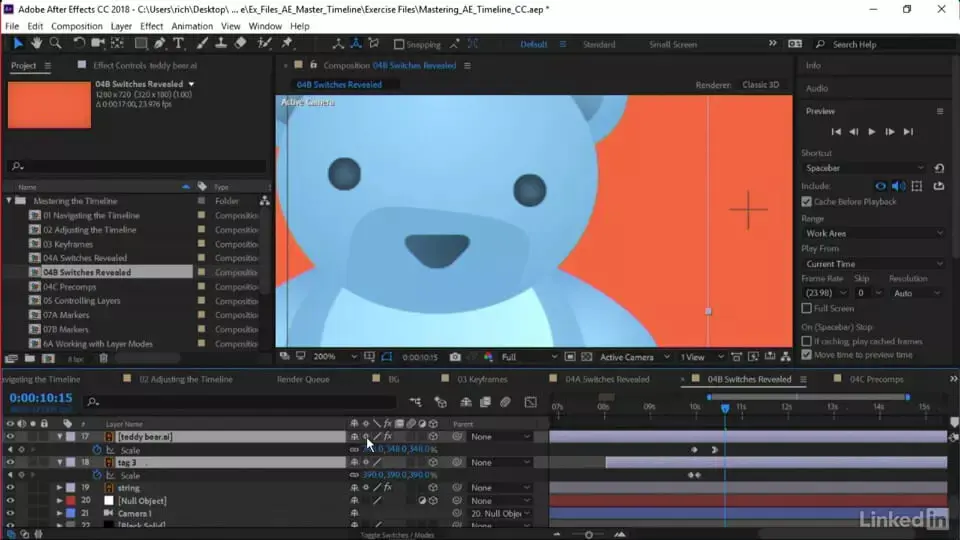Open the Animation menu
Image resolution: width=960 pixels, height=540 pixels.
pos(192,26)
